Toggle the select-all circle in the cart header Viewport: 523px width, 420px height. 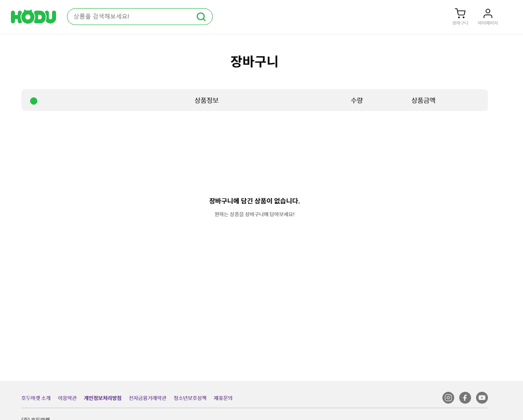(x=33, y=101)
